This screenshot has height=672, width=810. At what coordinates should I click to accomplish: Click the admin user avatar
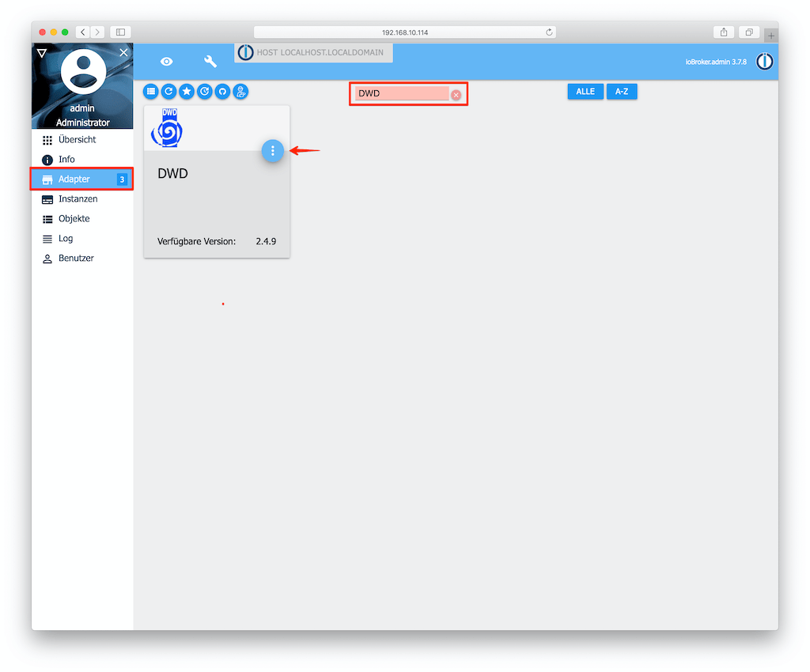(x=83, y=72)
